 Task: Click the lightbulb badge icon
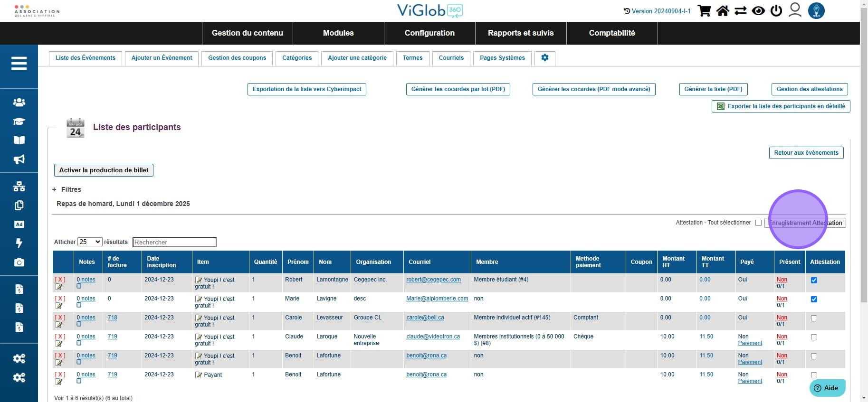coord(816,10)
